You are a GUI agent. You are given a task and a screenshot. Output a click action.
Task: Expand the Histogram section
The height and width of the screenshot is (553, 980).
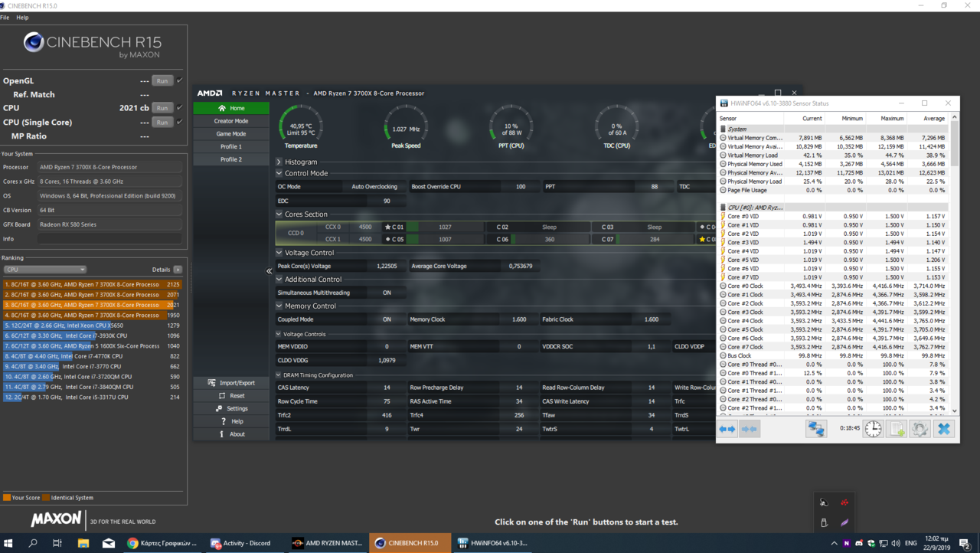(x=279, y=162)
